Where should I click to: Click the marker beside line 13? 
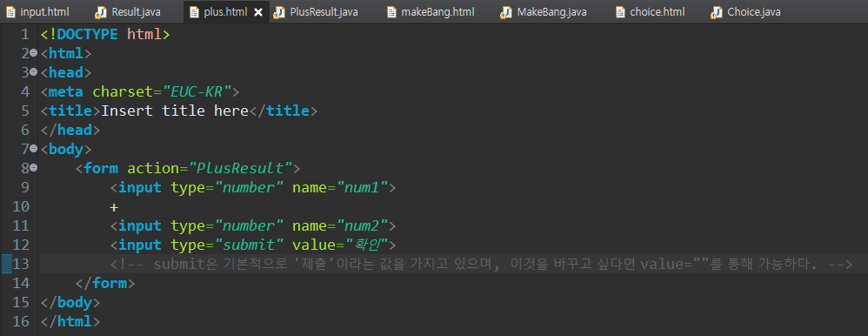7,264
